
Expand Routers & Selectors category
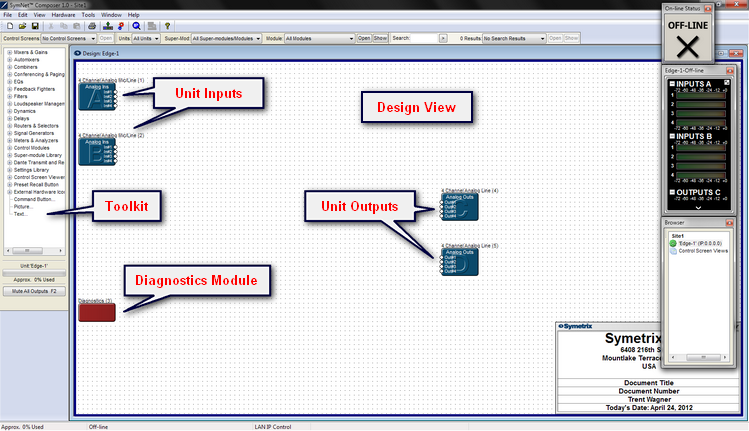point(10,126)
